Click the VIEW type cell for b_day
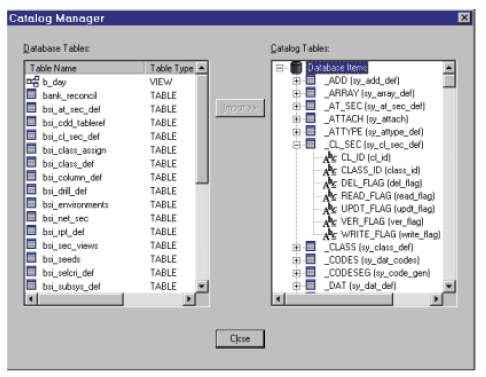Screen dimensions: 486x377 (161, 82)
